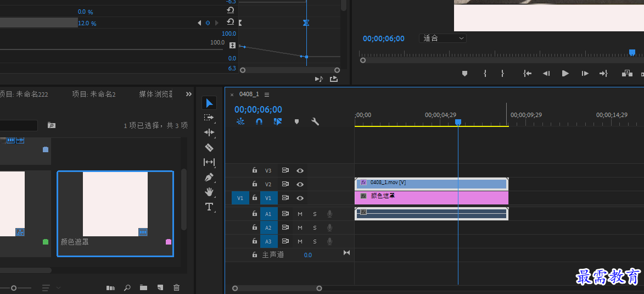Viewport: 644px width, 294px height.
Task: Click the project thumbnail size slider
Action: (x=14, y=288)
